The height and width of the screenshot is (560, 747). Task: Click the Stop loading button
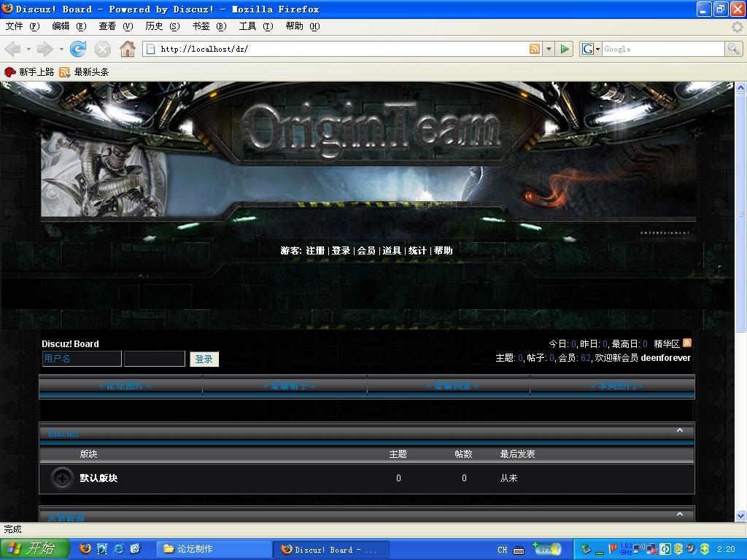pyautogui.click(x=102, y=49)
